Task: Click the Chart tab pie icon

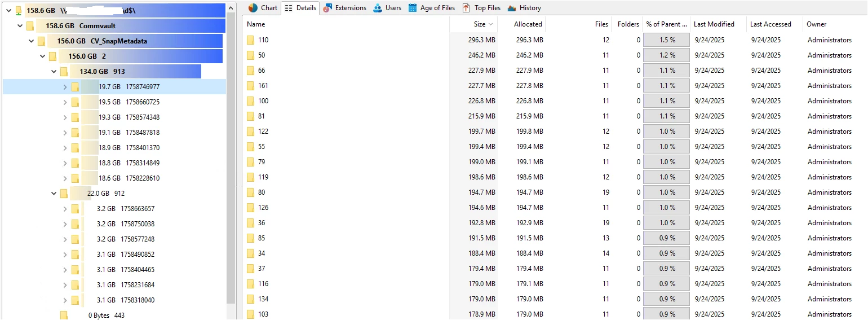Action: (x=253, y=8)
